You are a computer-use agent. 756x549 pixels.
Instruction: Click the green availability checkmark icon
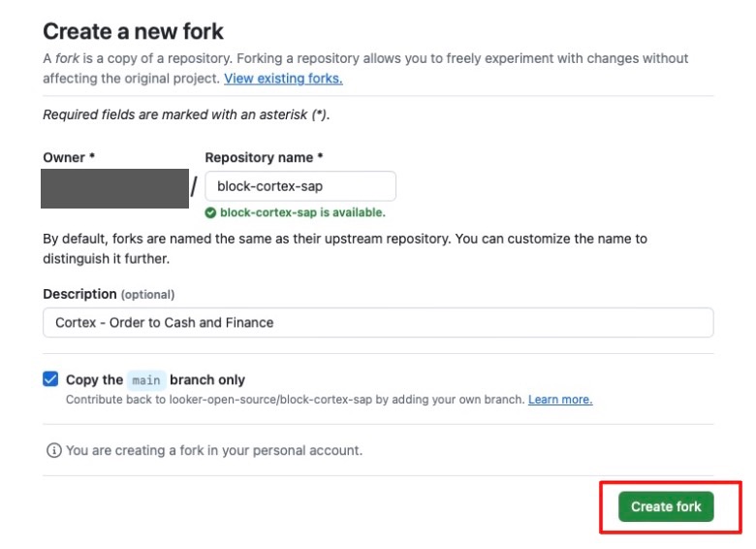210,212
